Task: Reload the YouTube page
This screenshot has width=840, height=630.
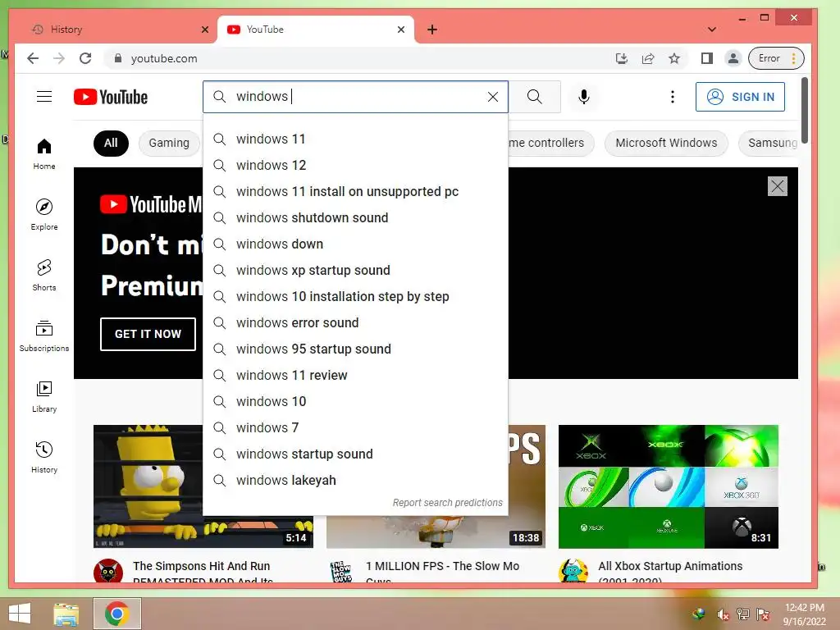Action: pyautogui.click(x=85, y=58)
